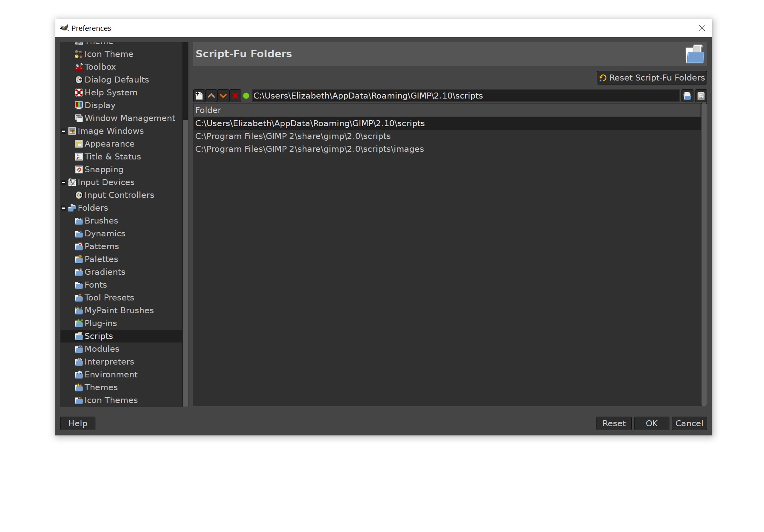Click the file manager icon beside path field
764x532 pixels.
[701, 96]
